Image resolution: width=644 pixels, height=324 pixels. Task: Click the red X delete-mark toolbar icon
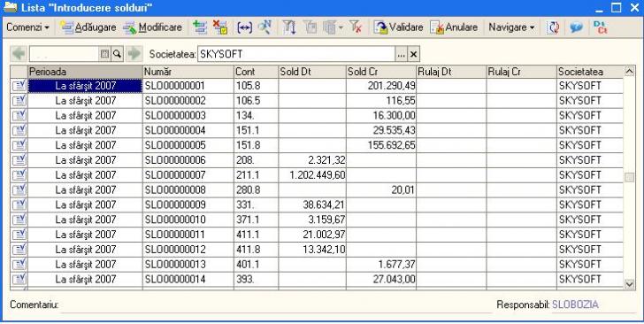click(220, 27)
